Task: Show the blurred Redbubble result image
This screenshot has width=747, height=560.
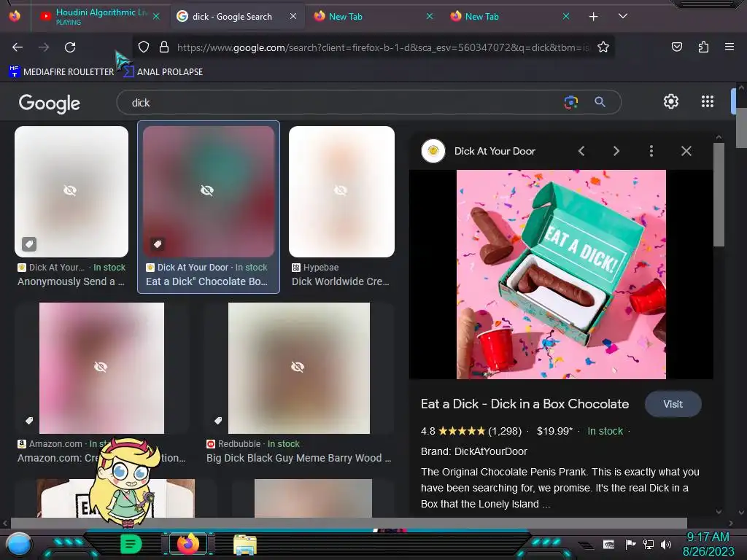Action: (x=298, y=367)
